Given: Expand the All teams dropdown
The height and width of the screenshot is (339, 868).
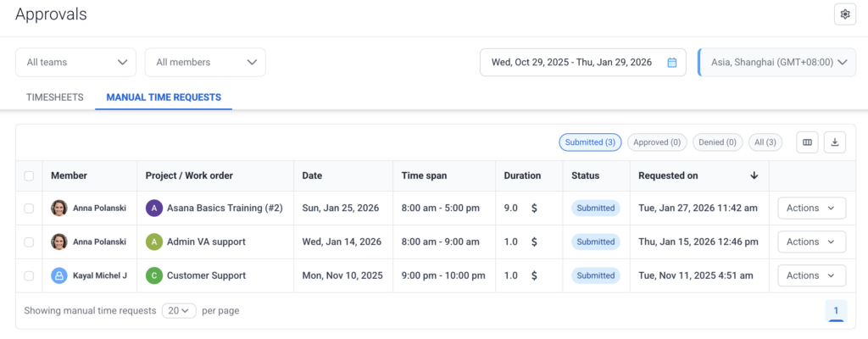Looking at the screenshot, I should 75,62.
